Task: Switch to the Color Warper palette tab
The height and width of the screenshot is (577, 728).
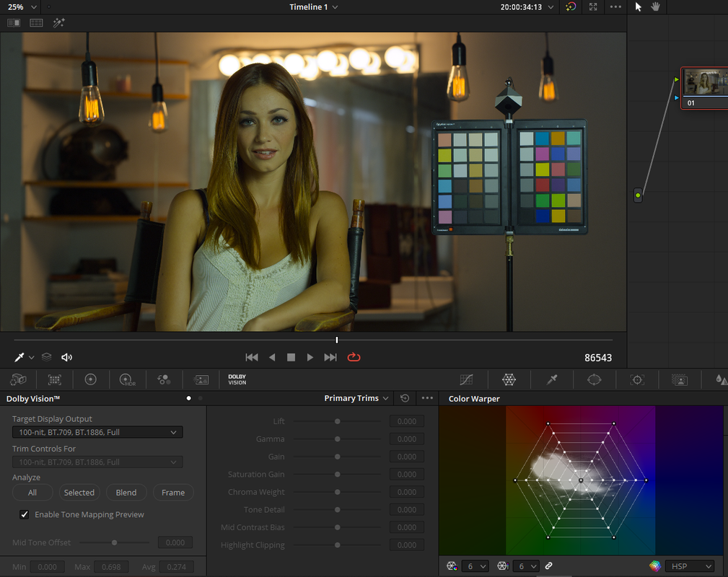Action: pyautogui.click(x=509, y=379)
